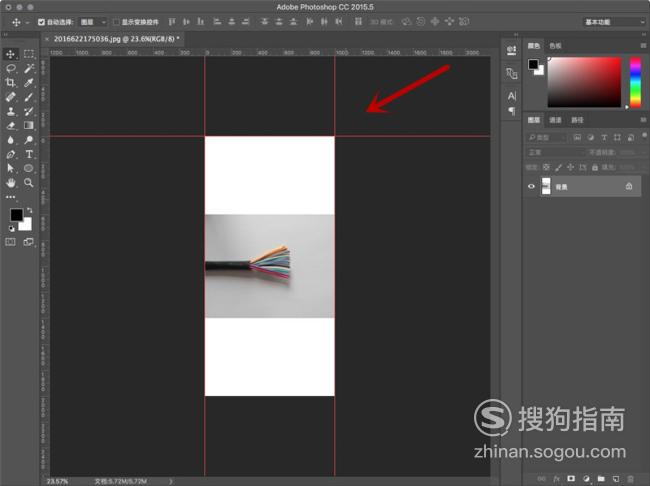
Task: Open the layer filter type dropdown
Action: coord(546,137)
